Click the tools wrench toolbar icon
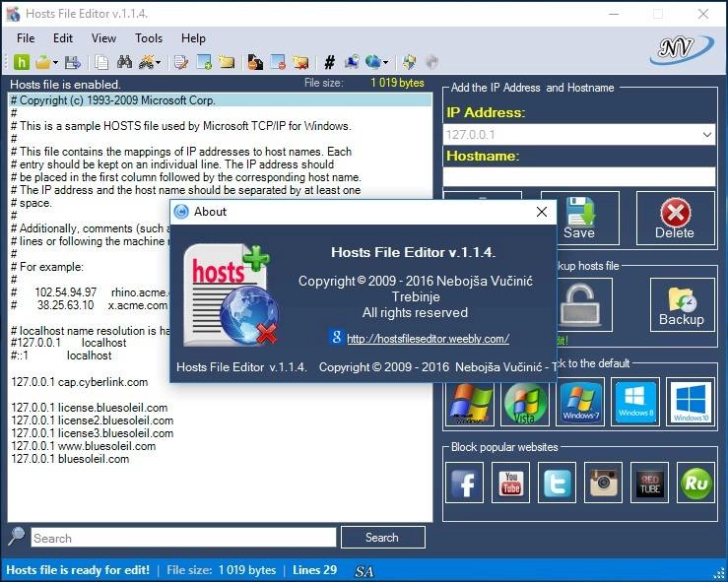This screenshot has height=582, width=728. point(146,62)
